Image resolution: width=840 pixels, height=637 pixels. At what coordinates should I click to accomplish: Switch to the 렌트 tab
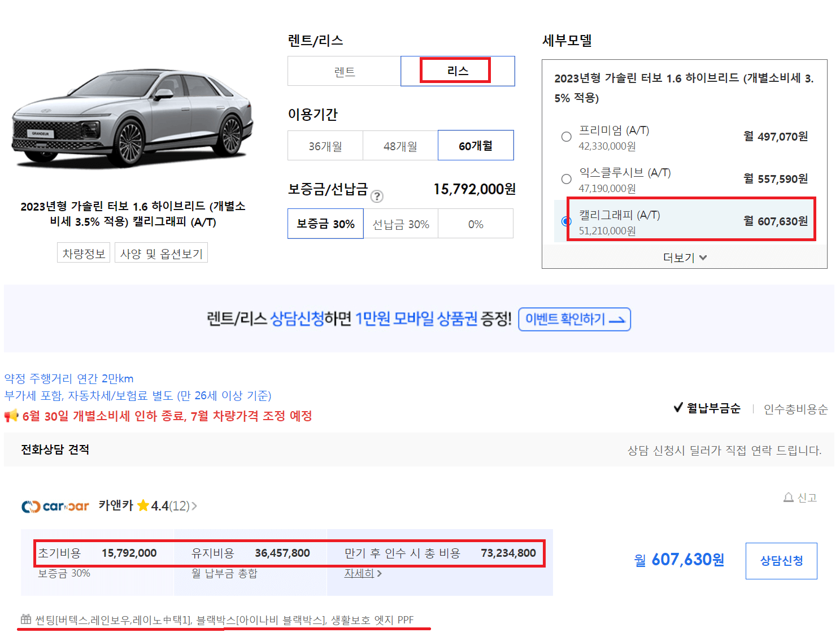tap(344, 71)
